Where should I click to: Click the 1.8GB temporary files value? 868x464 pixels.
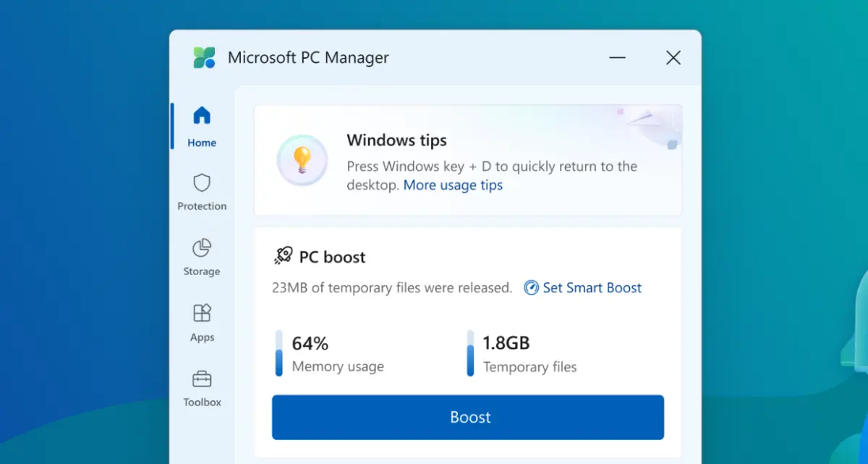[x=506, y=343]
